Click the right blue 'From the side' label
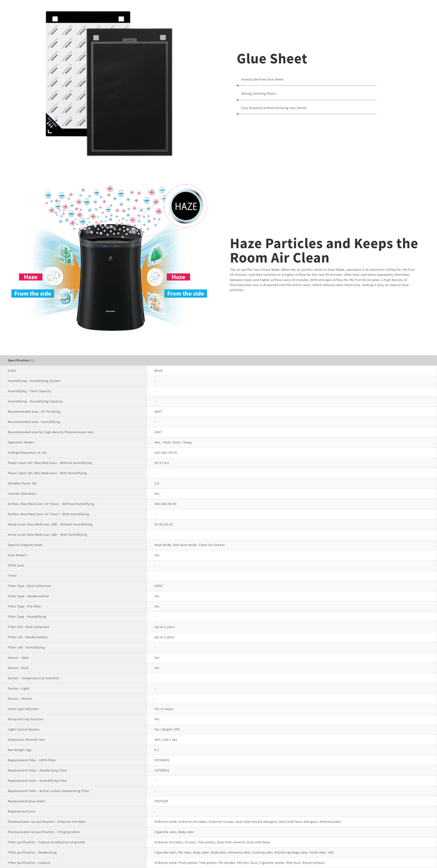The width and height of the screenshot is (437, 868). coord(185,294)
